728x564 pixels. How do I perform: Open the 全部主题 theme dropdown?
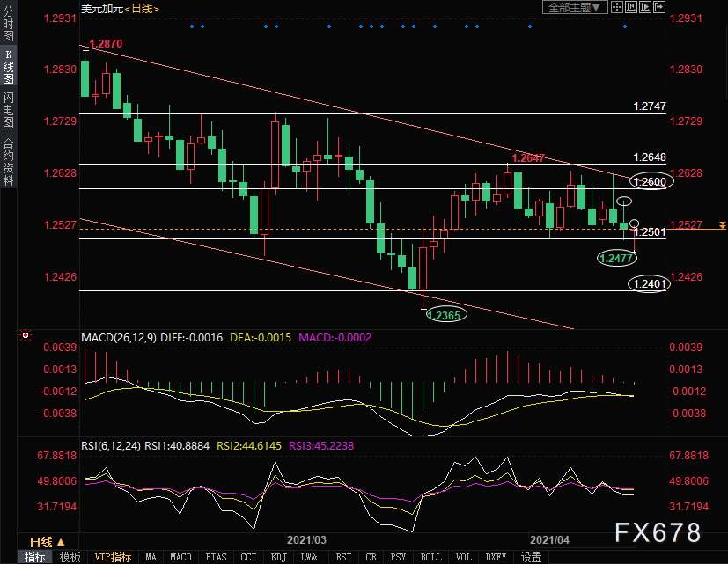(x=575, y=7)
